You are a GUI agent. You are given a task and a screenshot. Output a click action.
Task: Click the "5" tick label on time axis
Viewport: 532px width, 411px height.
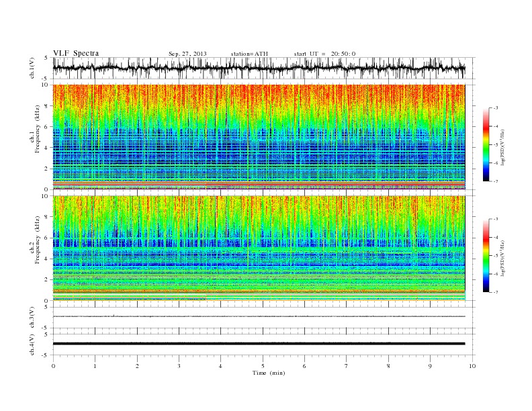point(263,366)
